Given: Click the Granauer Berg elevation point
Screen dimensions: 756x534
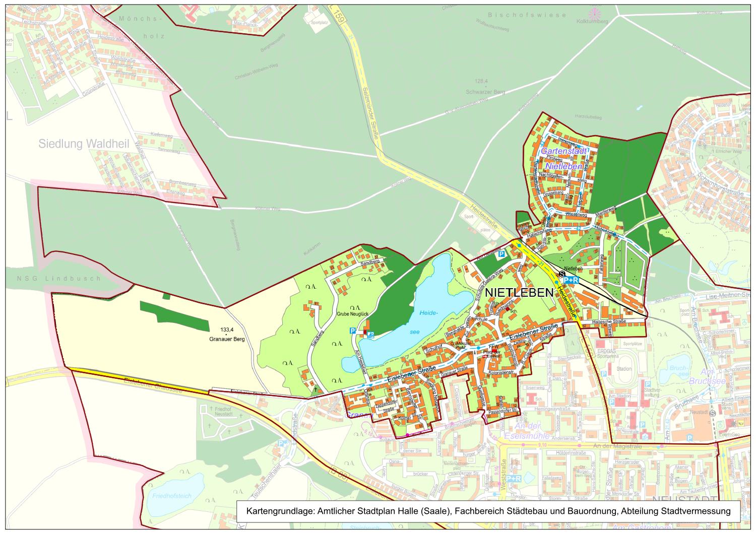Looking at the screenshot, I should (x=227, y=335).
